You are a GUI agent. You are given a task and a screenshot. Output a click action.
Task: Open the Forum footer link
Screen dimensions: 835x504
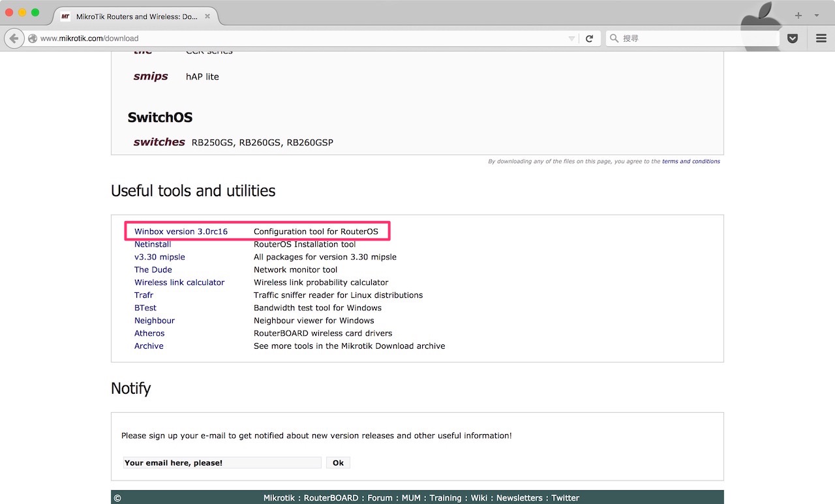(380, 498)
